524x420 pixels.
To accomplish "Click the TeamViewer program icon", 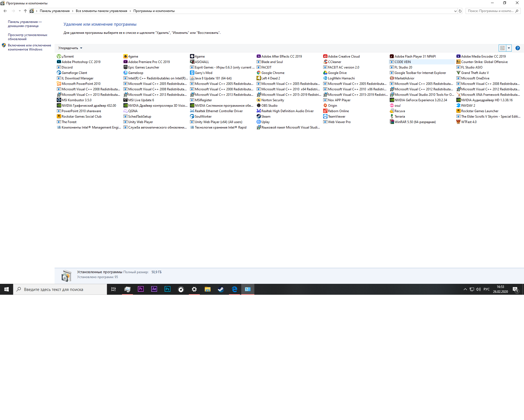I will click(x=325, y=117).
